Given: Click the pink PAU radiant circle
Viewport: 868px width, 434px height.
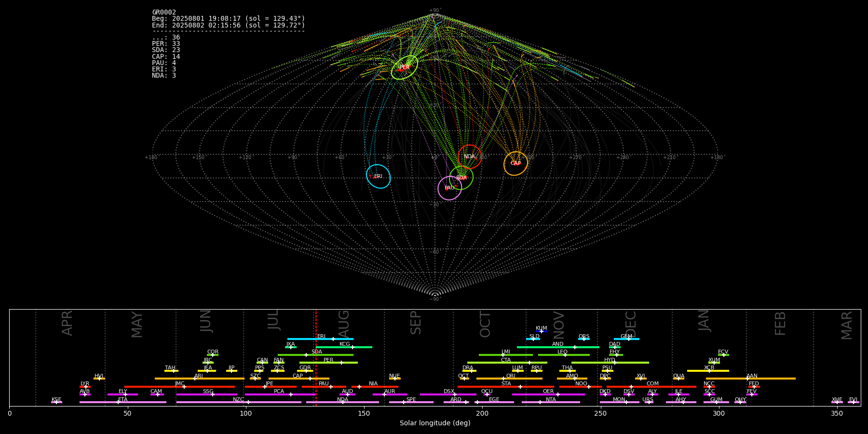Looking at the screenshot, I should pos(450,188).
